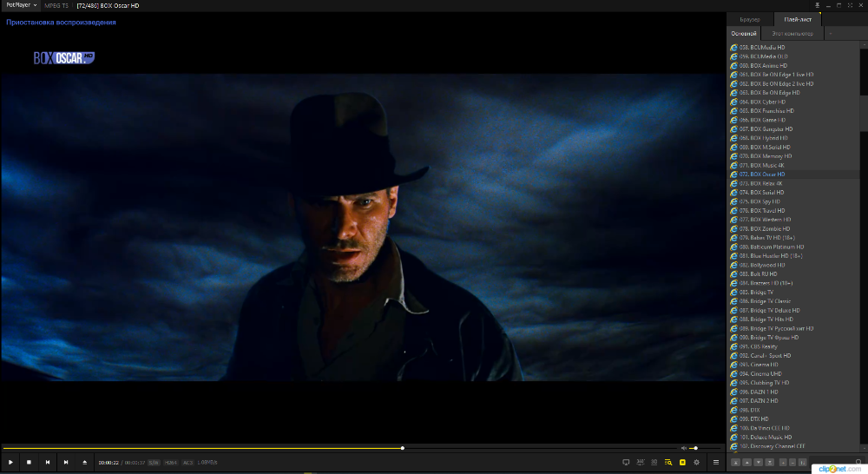The image size is (868, 474).
Task: Select channel 072. BOX Oscar HD
Action: [794, 174]
